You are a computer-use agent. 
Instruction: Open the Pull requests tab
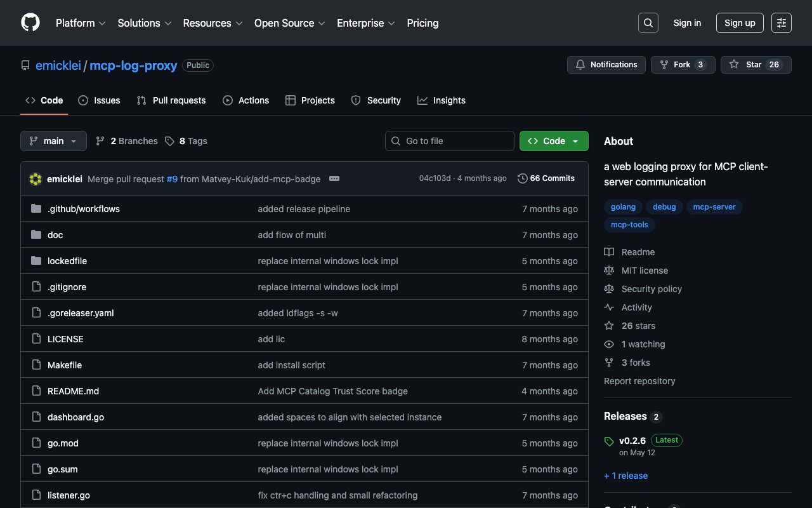tap(171, 100)
